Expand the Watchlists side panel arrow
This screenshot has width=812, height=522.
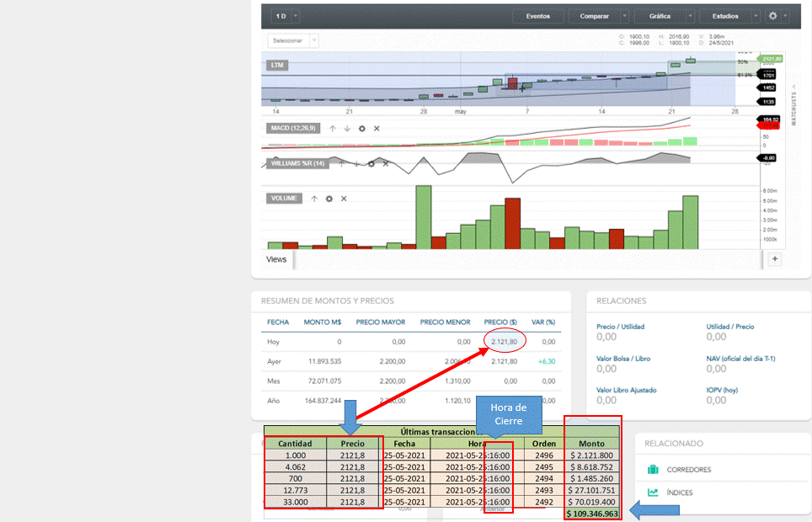coord(793,87)
